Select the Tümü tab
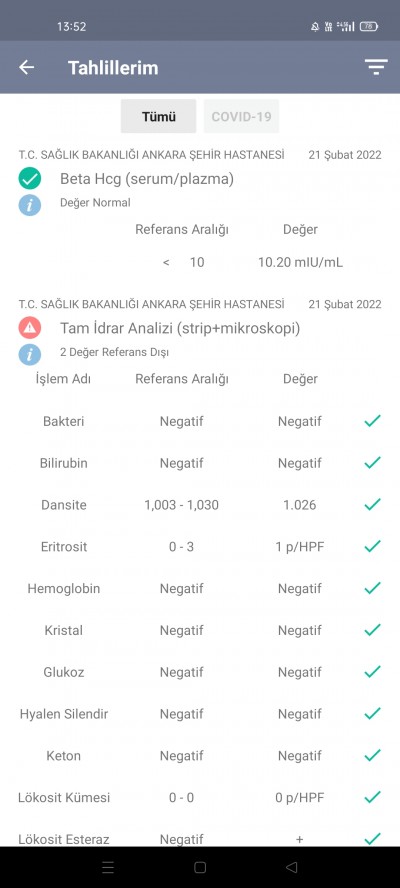 [159, 117]
